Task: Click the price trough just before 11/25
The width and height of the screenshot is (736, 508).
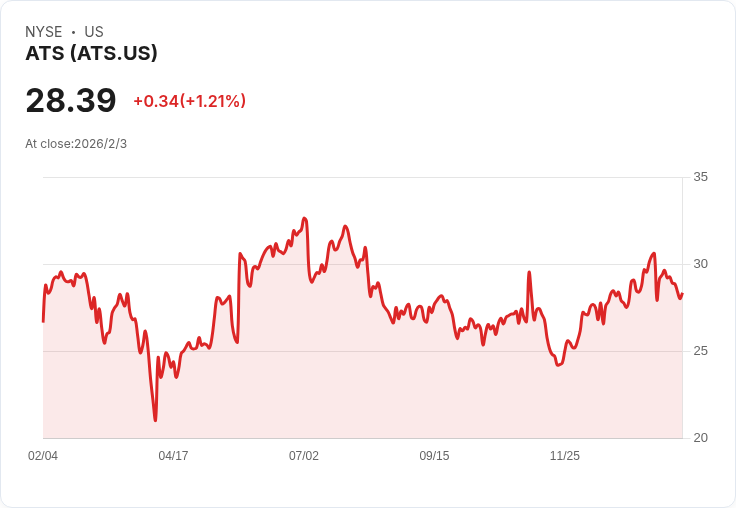Action: click(x=558, y=365)
